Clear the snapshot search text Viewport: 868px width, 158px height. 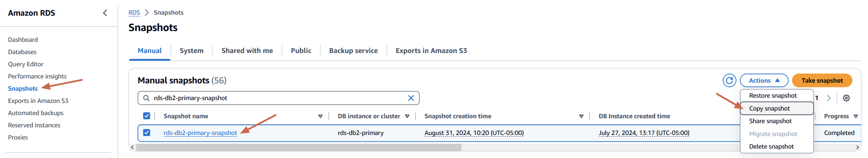(x=411, y=98)
